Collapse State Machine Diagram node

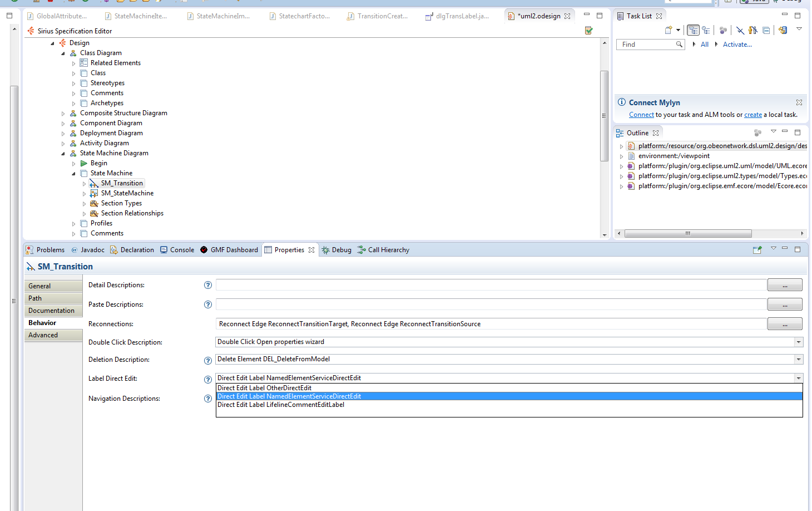point(63,154)
